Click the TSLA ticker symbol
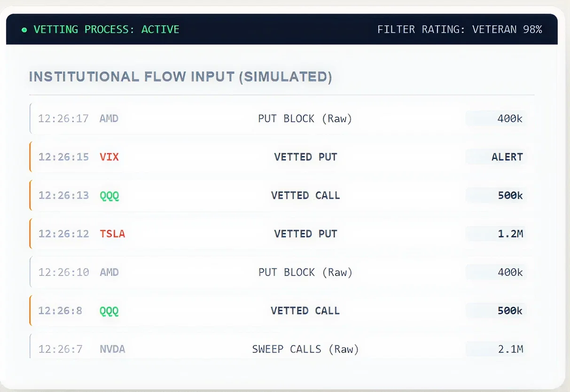This screenshot has height=392, width=570. pos(112,234)
